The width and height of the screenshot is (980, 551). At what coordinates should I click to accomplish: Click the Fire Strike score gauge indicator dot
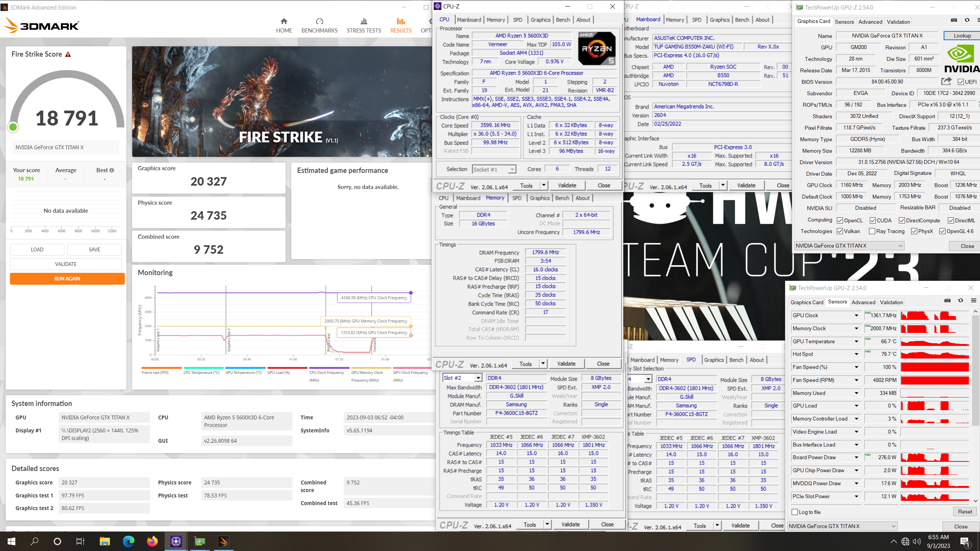pyautogui.click(x=13, y=127)
